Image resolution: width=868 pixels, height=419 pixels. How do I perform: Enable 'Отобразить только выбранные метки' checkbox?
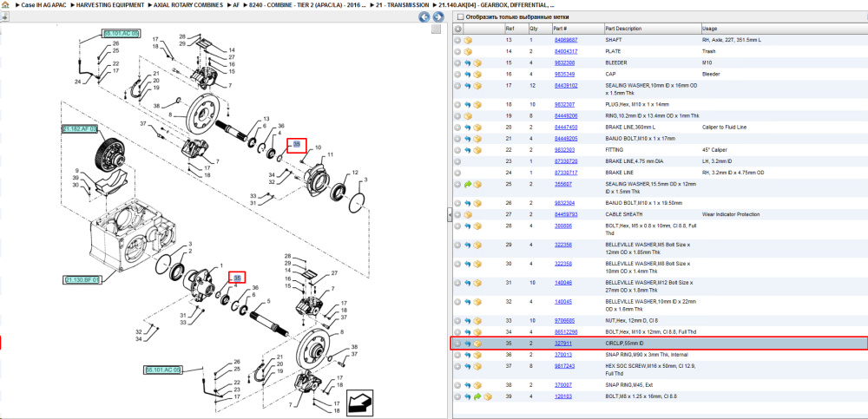(x=459, y=17)
